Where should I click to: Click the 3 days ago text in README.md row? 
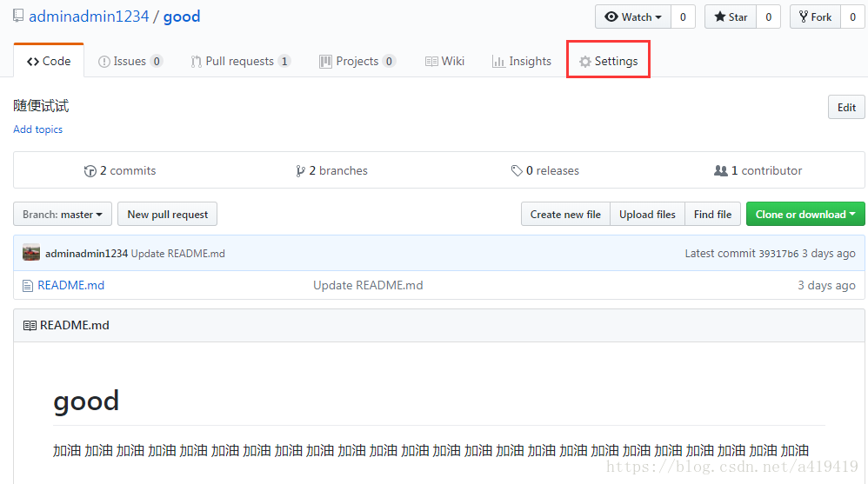click(826, 285)
